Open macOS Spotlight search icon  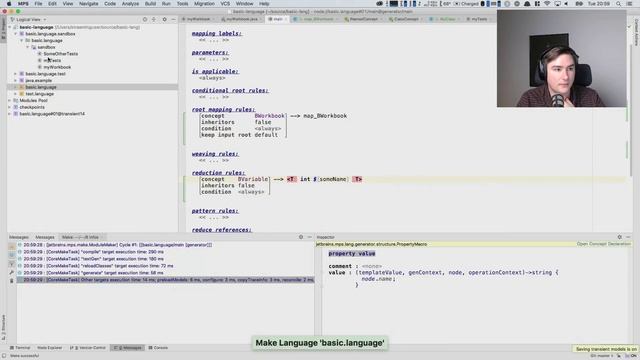tap(619, 4)
